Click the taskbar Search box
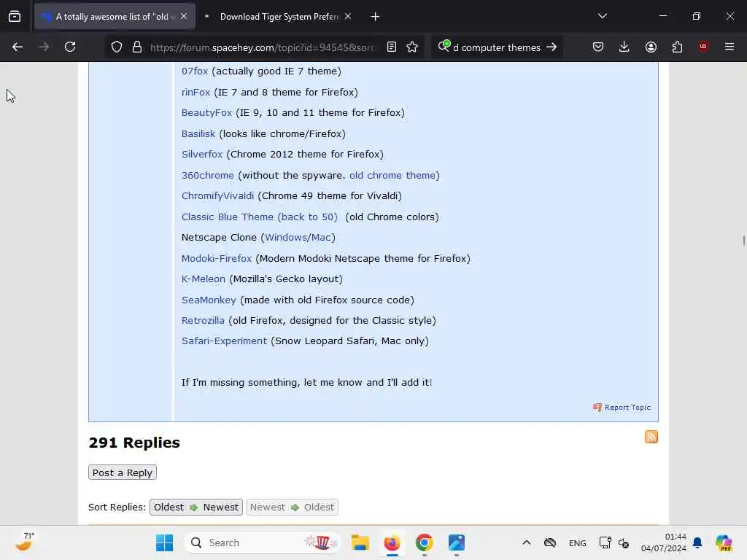The width and height of the screenshot is (747, 560). [262, 542]
